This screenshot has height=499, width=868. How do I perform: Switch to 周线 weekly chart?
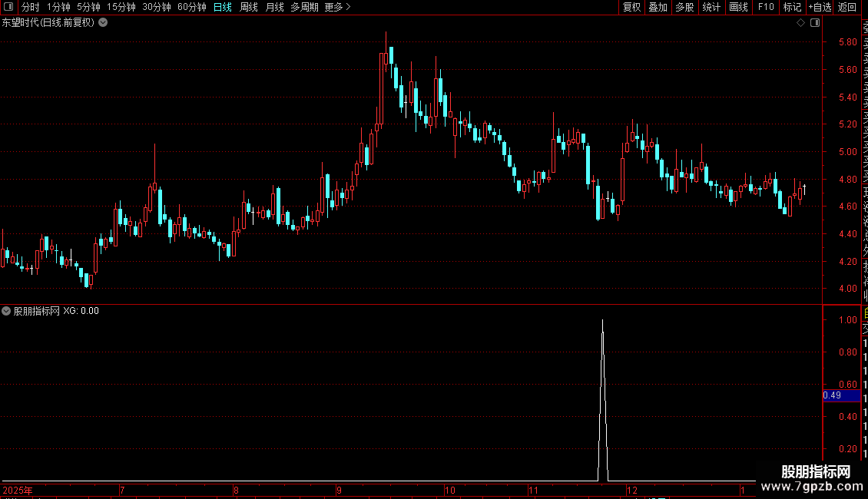click(249, 7)
